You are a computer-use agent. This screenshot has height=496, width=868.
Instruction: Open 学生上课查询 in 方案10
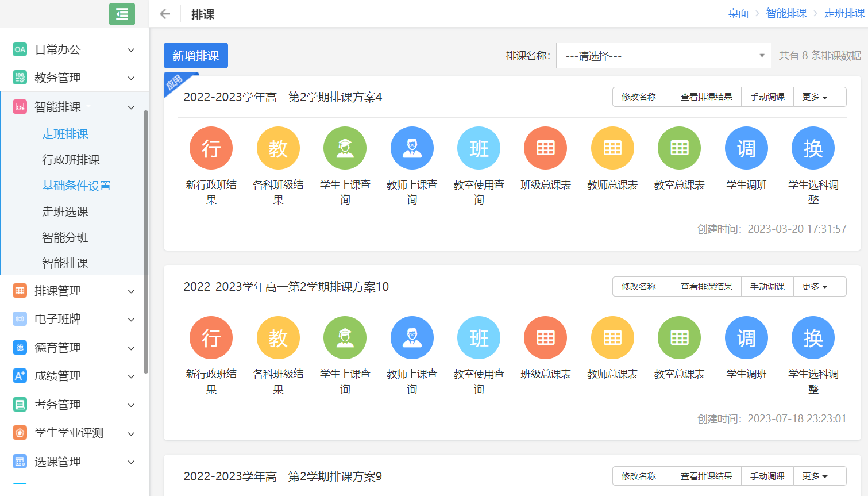click(345, 338)
